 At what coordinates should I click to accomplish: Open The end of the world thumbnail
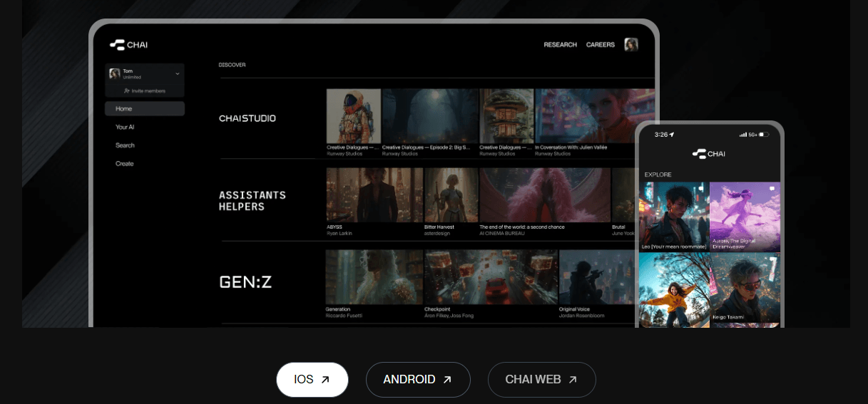point(544,195)
